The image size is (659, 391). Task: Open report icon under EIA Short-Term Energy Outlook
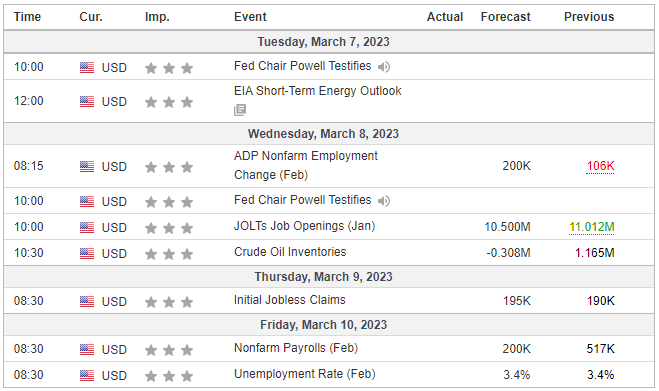point(240,110)
